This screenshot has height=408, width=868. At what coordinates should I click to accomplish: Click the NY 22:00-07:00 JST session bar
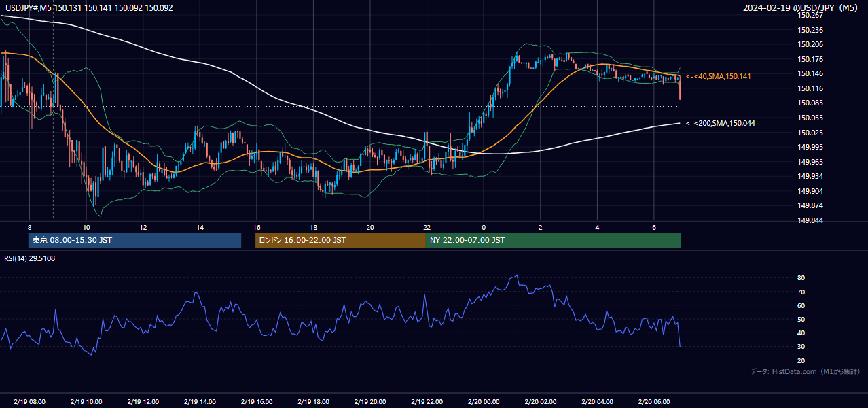pyautogui.click(x=554, y=240)
